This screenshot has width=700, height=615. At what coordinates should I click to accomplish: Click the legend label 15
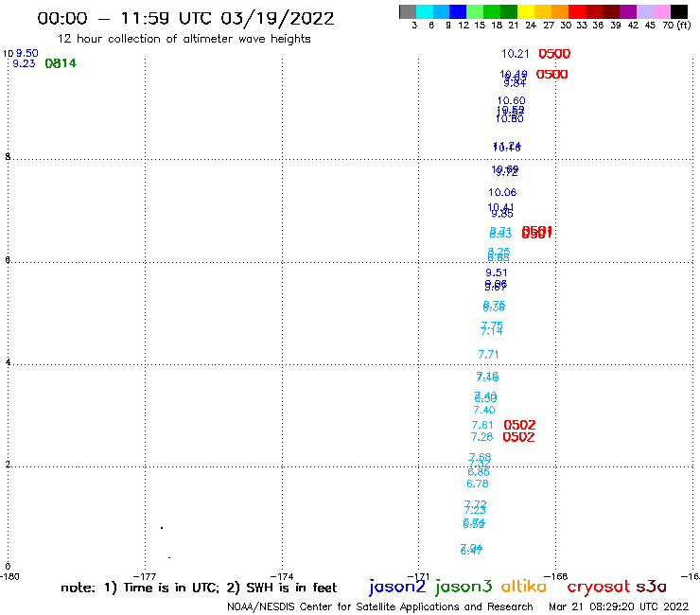480,26
